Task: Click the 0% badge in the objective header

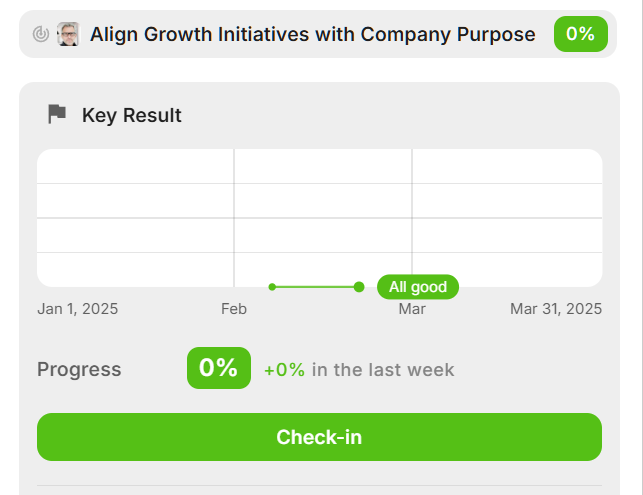Action: 580,34
